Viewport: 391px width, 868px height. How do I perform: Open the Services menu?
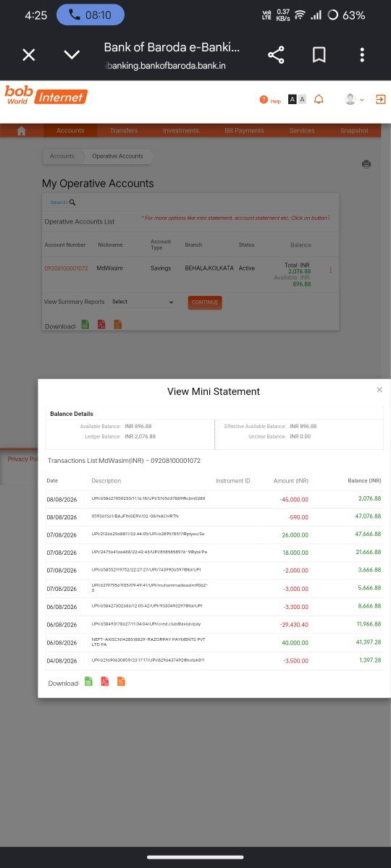tap(302, 131)
